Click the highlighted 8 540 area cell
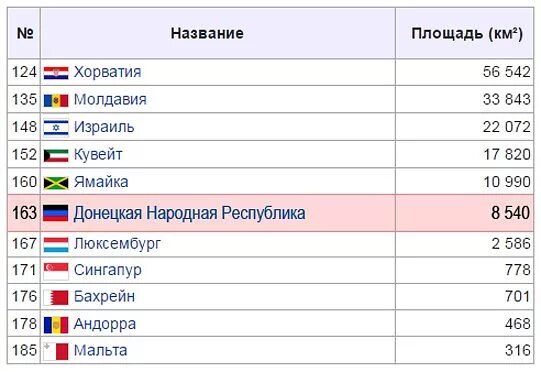The image size is (541, 372). click(464, 213)
